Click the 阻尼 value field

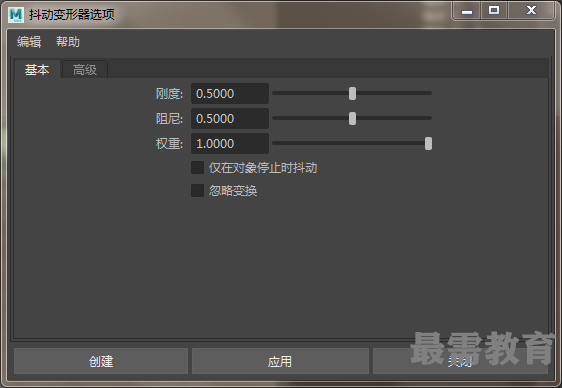[230, 119]
